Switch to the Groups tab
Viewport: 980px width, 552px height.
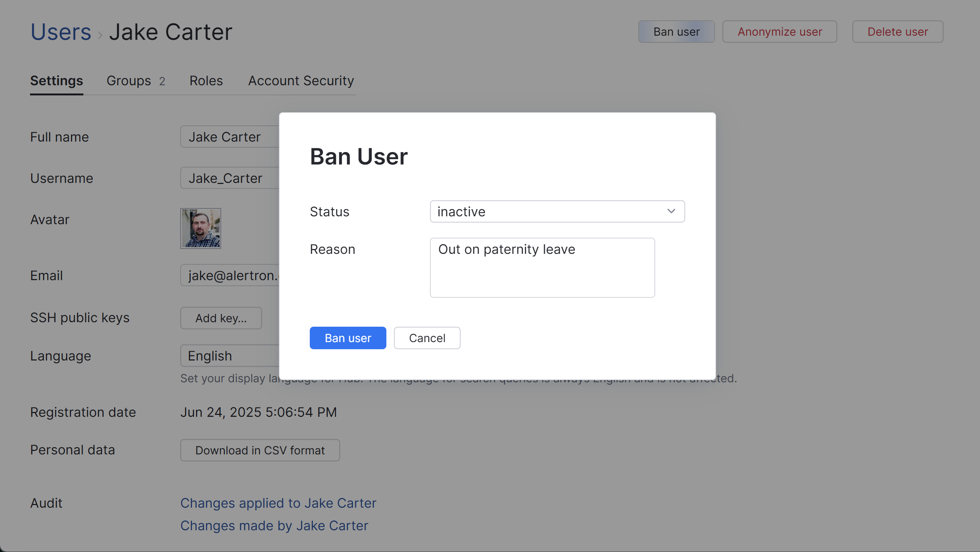pyautogui.click(x=128, y=81)
